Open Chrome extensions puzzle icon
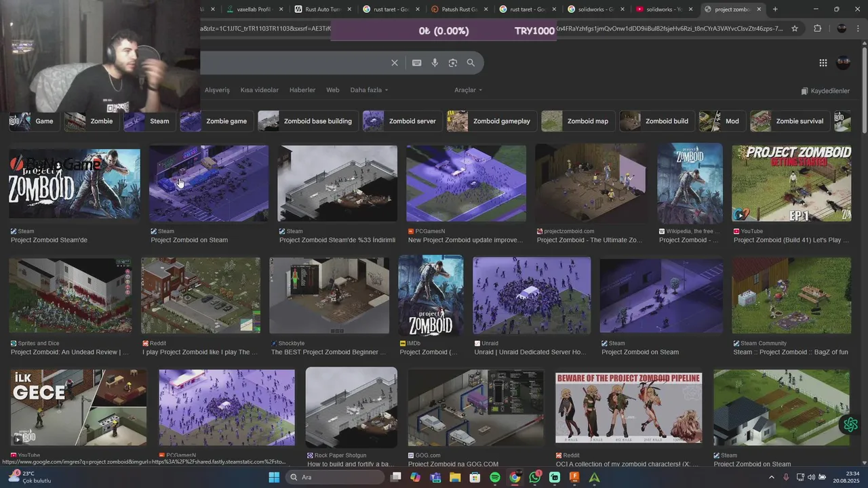The image size is (868, 488). pos(817,28)
